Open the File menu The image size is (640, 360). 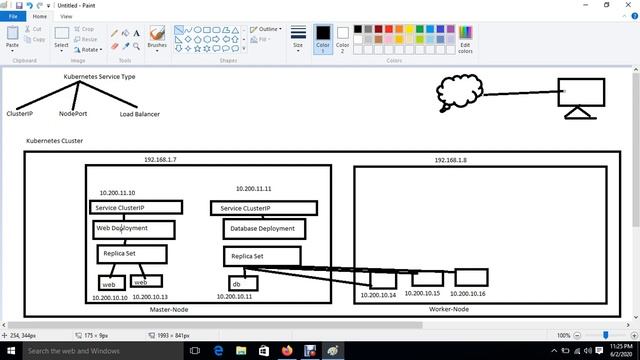click(13, 16)
